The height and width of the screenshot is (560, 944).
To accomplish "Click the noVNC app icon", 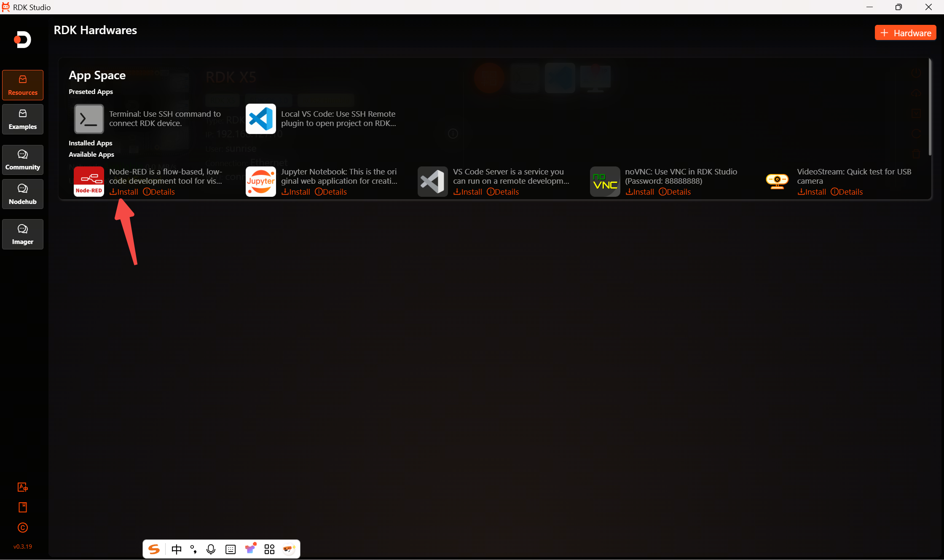I will (x=605, y=182).
